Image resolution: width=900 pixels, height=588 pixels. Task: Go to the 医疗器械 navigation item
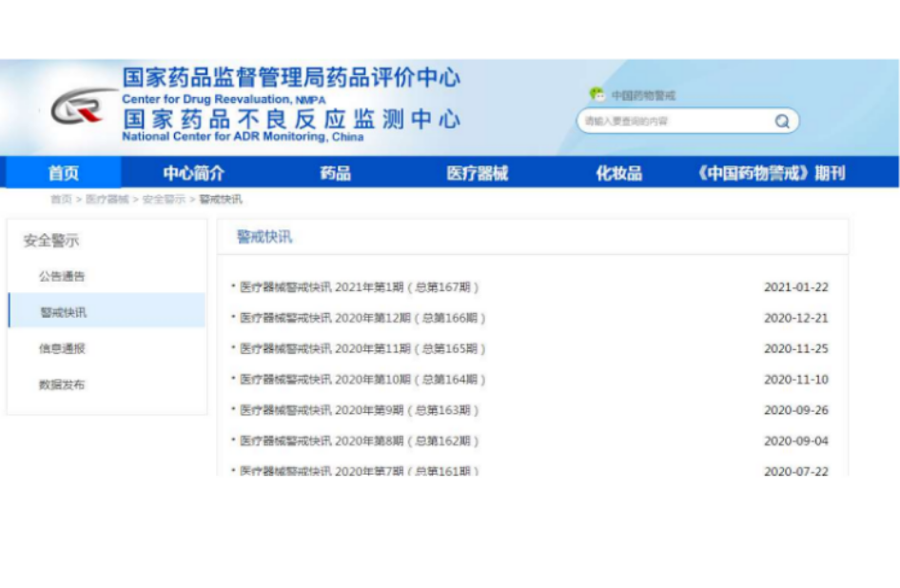(478, 173)
